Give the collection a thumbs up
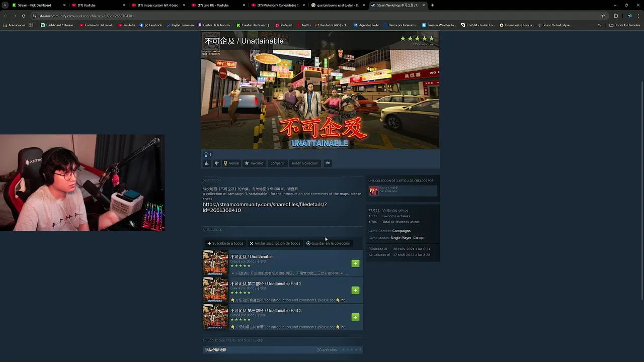The image size is (644, 362). 206,163
